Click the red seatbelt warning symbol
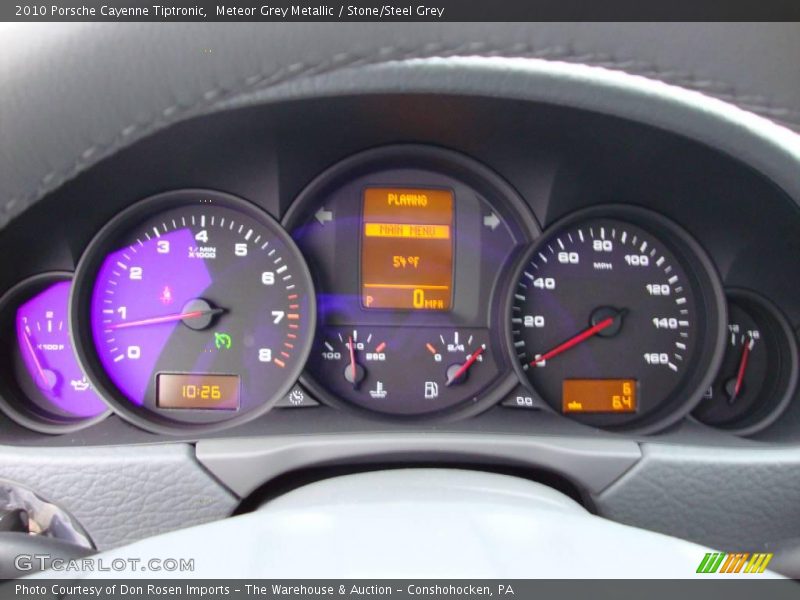Screen dimensions: 800x600 tap(166, 295)
